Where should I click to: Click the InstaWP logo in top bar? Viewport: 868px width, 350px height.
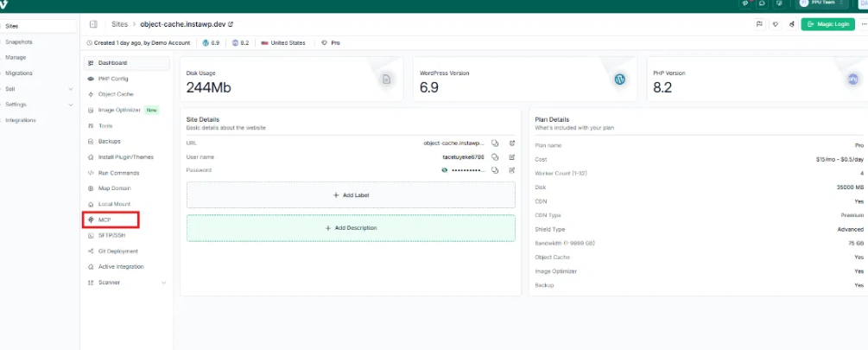point(4,3)
